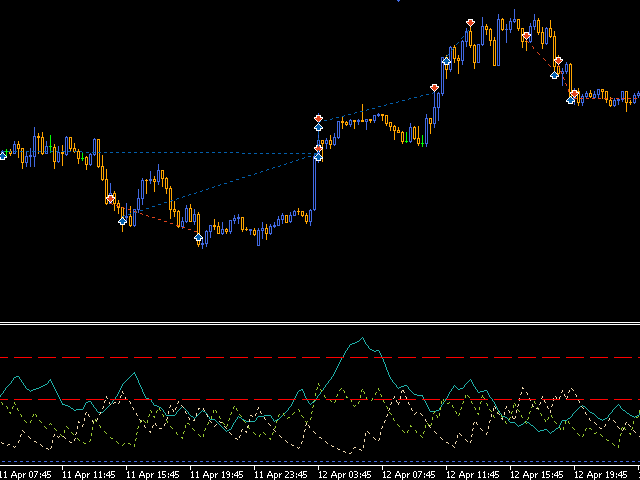Screen dimensions: 640x480
Task: Click the "11 Apr 15:45" time axis label
Action: click(x=153, y=475)
